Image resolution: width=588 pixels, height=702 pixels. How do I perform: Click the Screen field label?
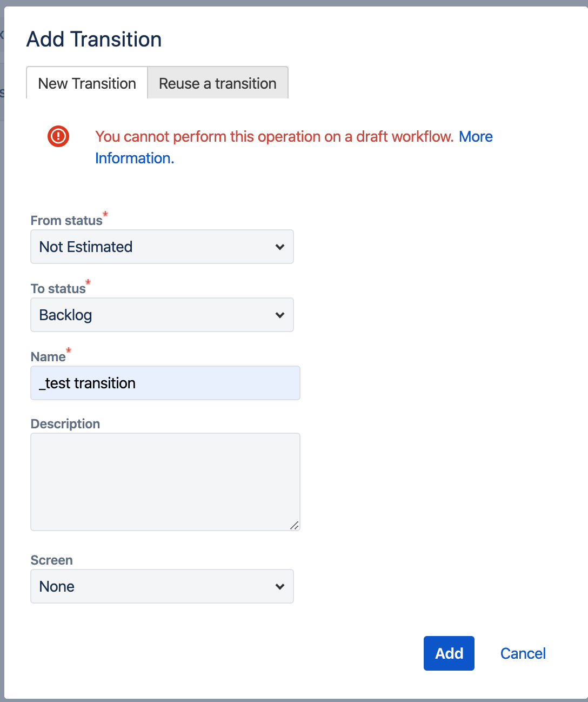tap(52, 560)
